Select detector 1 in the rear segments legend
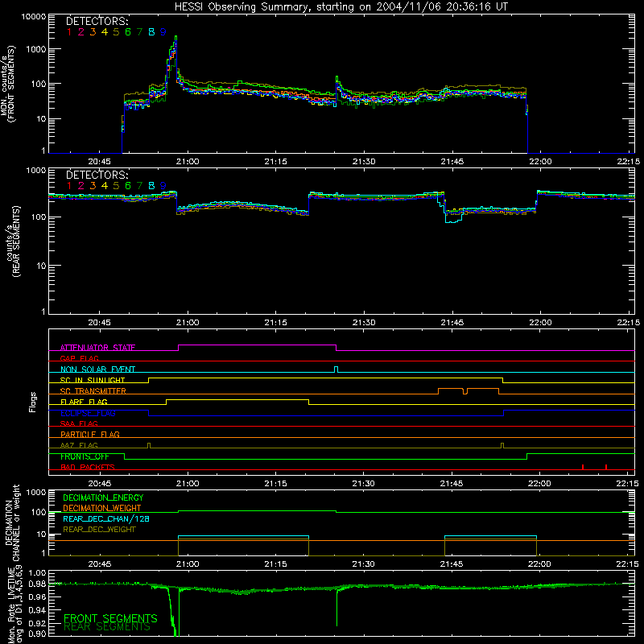Viewport: 644px width, 644px height. pyautogui.click(x=69, y=186)
